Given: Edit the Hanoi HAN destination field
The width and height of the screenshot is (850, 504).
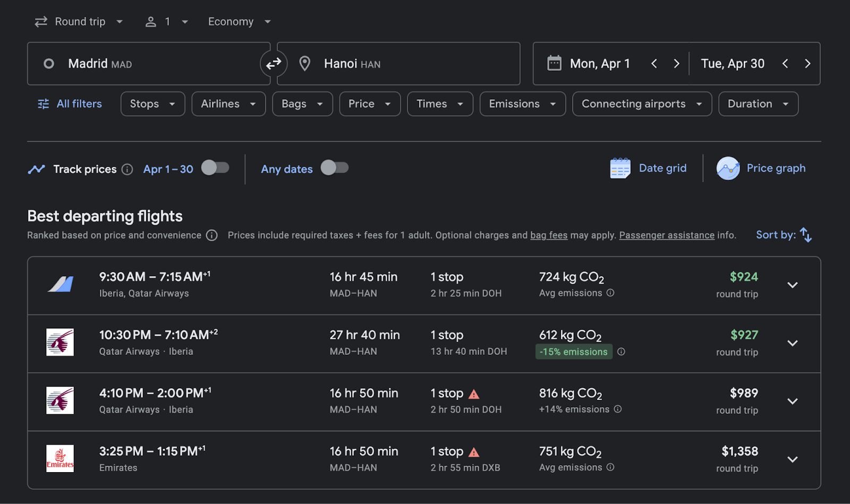Looking at the screenshot, I should click(398, 64).
